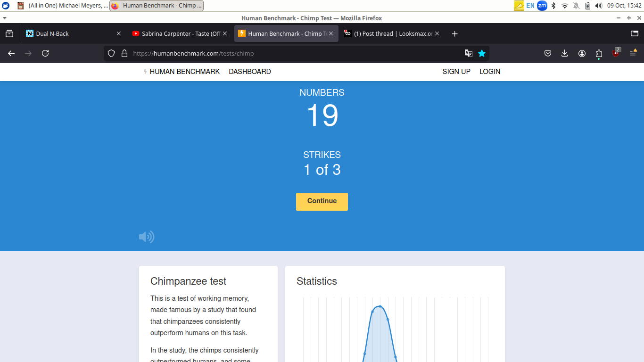Click the '1 of 3' strikes value
The height and width of the screenshot is (362, 644).
(x=322, y=170)
